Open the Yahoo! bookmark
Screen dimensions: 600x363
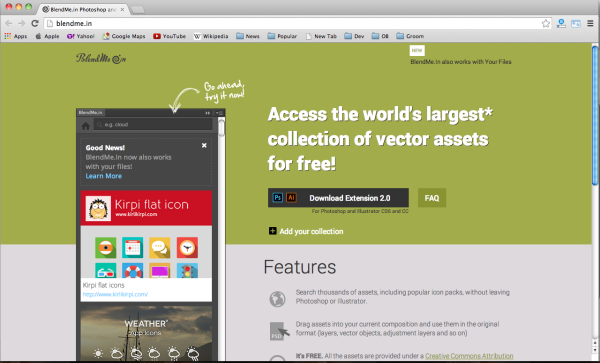coord(80,36)
